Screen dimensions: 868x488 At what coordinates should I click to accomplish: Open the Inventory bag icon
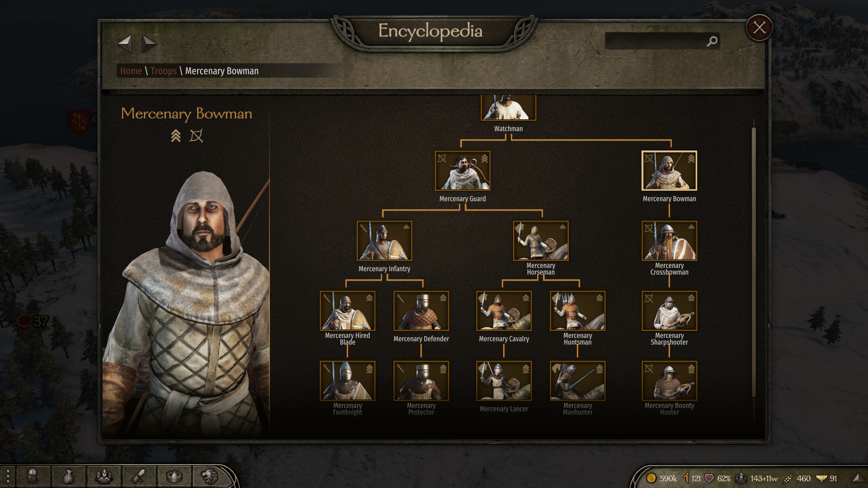click(68, 476)
